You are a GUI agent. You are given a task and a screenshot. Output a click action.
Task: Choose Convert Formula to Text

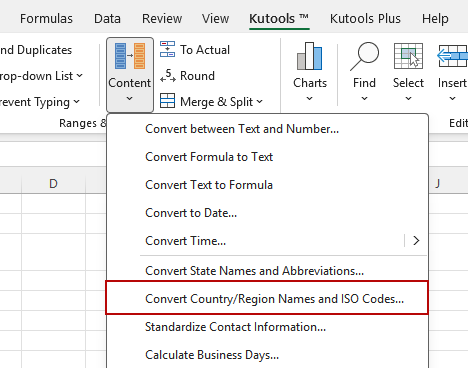(x=267, y=157)
